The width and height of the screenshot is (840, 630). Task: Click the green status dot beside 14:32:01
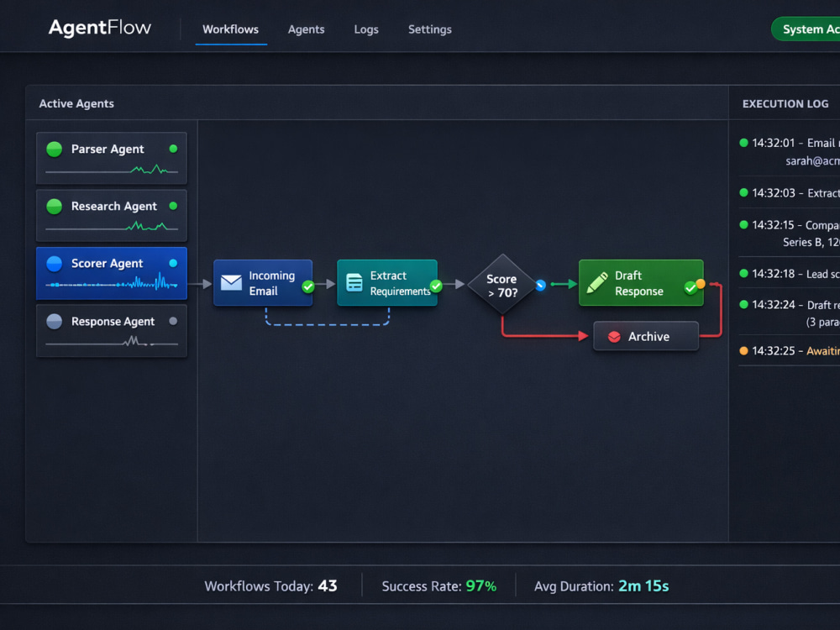tap(743, 143)
